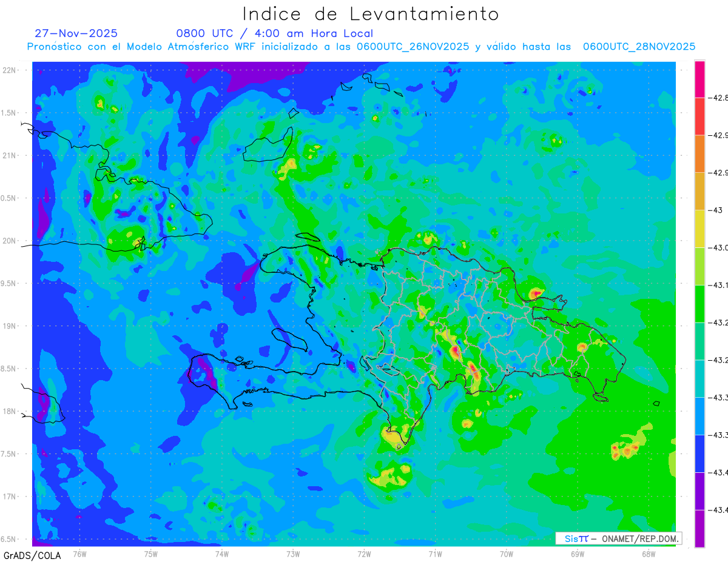Click the 73W longitude label
Screen dimensions: 728x562
point(293,554)
